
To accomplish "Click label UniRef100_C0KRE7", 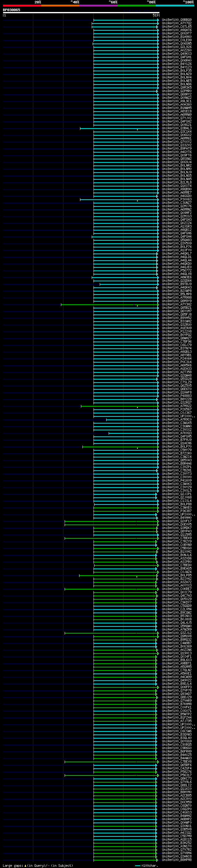I will [177, 589].
